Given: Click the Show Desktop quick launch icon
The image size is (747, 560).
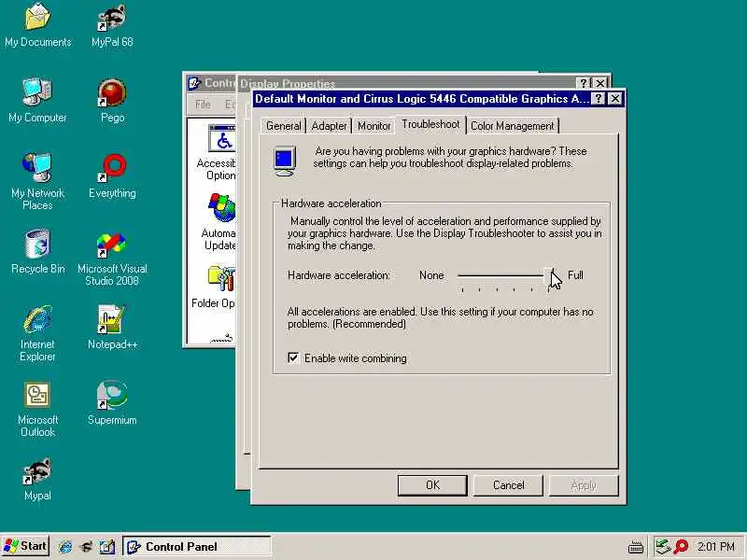Looking at the screenshot, I should coord(107,547).
